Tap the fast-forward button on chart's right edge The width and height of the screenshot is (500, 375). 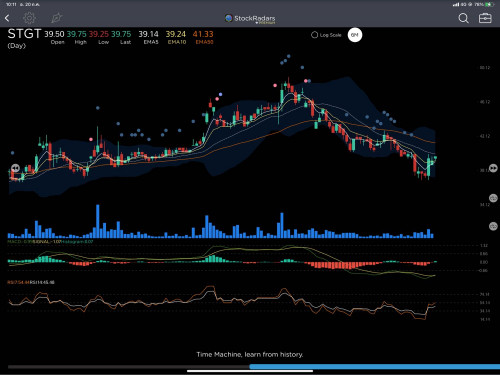(x=493, y=168)
